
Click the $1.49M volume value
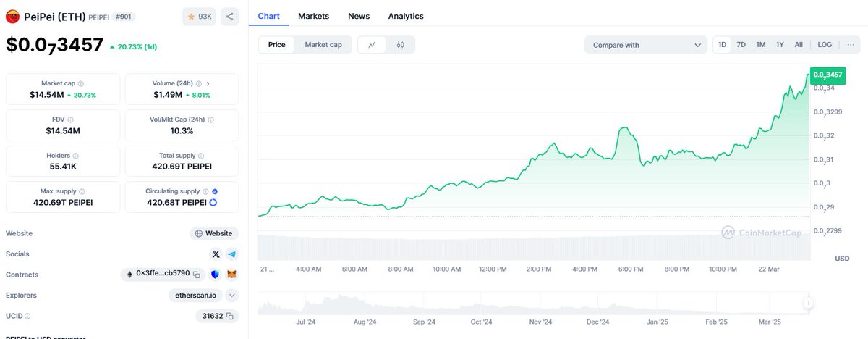pyautogui.click(x=167, y=95)
